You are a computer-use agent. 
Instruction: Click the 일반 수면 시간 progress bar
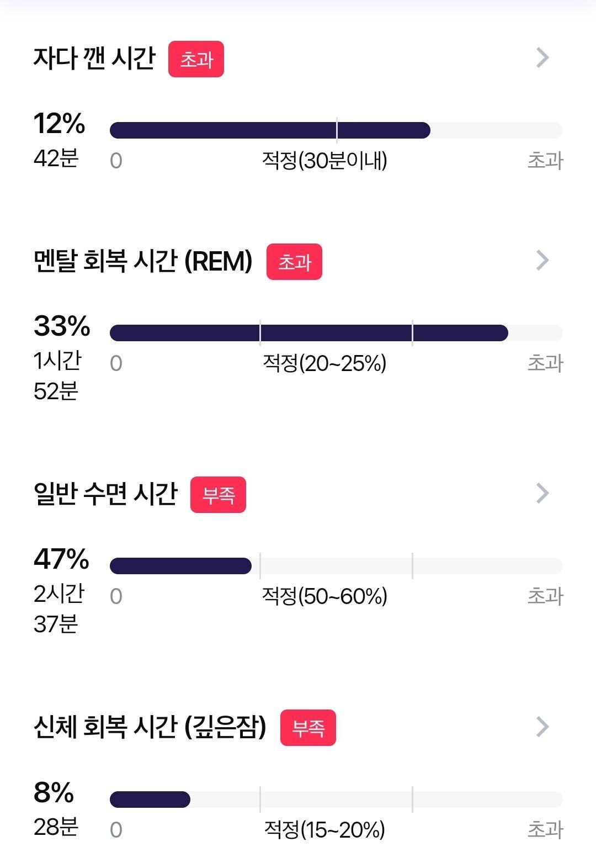(336, 566)
